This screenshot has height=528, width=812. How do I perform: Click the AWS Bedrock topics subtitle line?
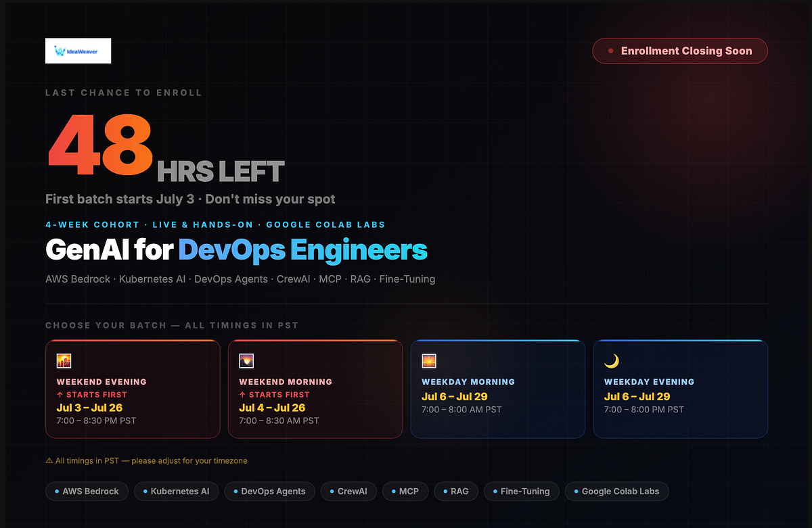(x=240, y=279)
